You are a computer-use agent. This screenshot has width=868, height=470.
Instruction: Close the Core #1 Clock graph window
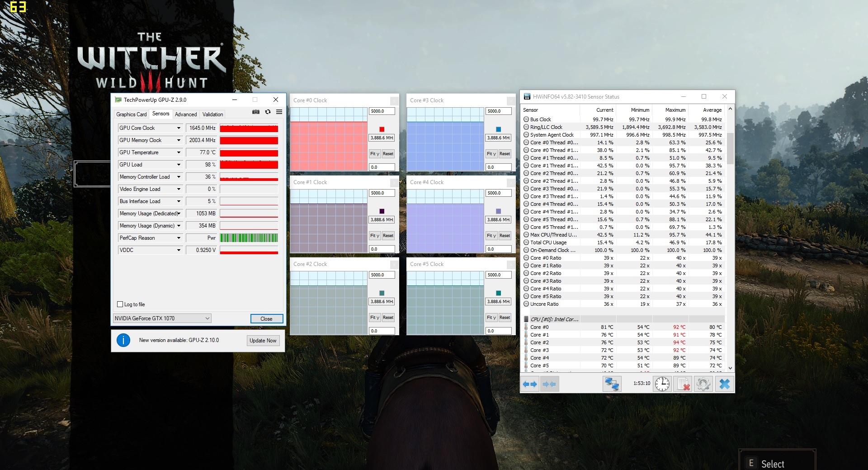click(394, 182)
